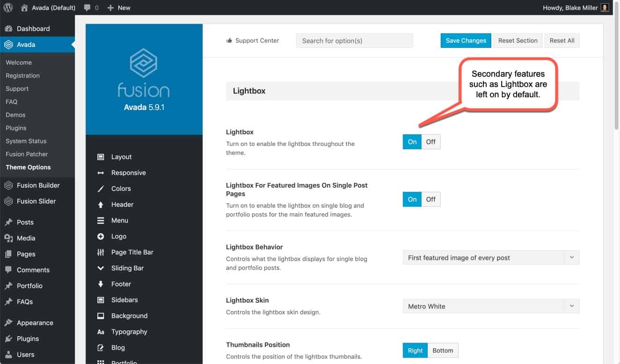Open the Support submenu item

pos(17,88)
